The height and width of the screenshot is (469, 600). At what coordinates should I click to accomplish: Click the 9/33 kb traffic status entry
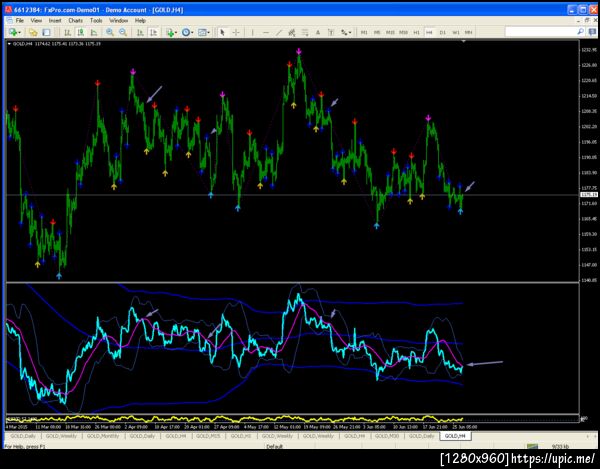[x=560, y=446]
